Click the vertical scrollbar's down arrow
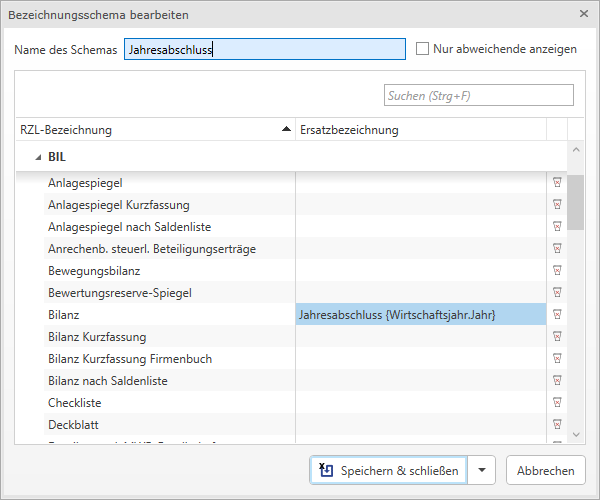600x500 pixels. coord(575,434)
